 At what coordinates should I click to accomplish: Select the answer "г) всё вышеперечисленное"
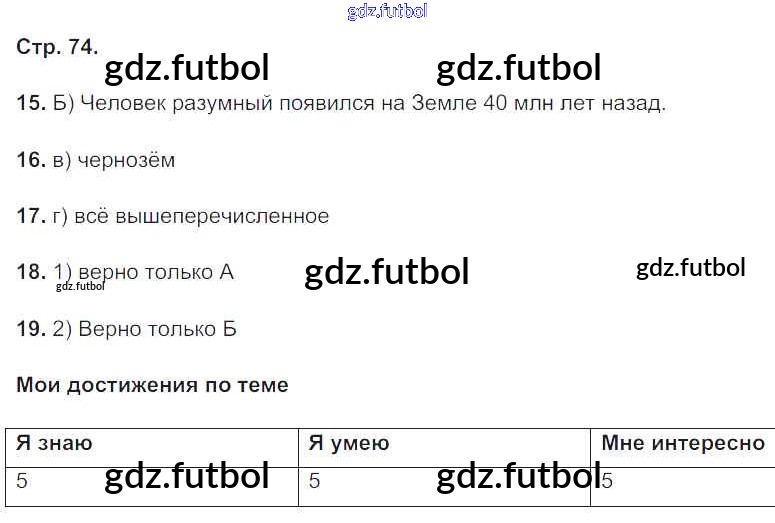(189, 216)
